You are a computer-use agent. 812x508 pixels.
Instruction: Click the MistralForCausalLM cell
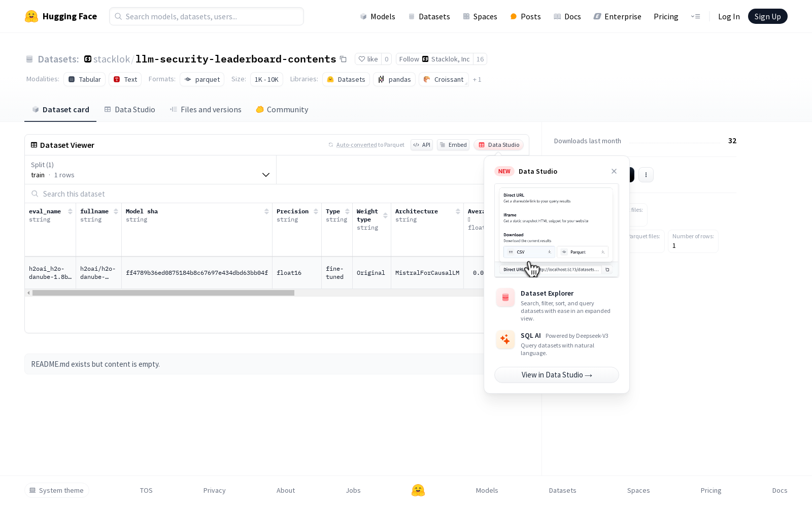427,273
